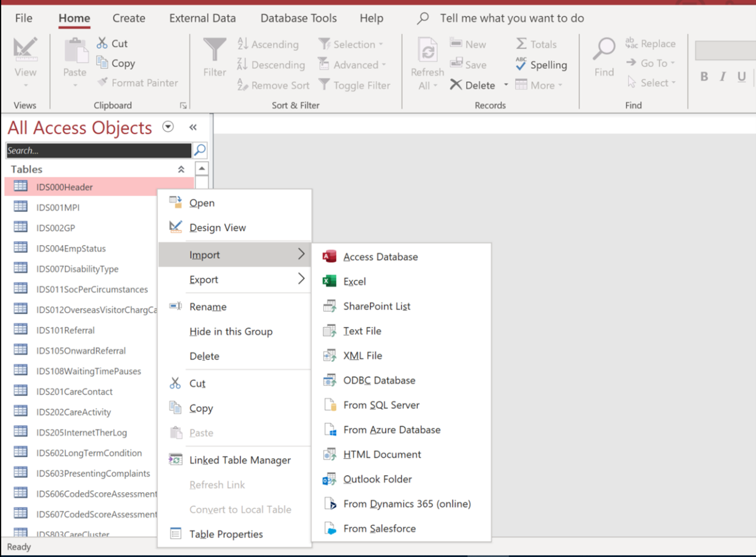Click the ODBC Database icon
This screenshot has width=756, height=557.
point(329,380)
